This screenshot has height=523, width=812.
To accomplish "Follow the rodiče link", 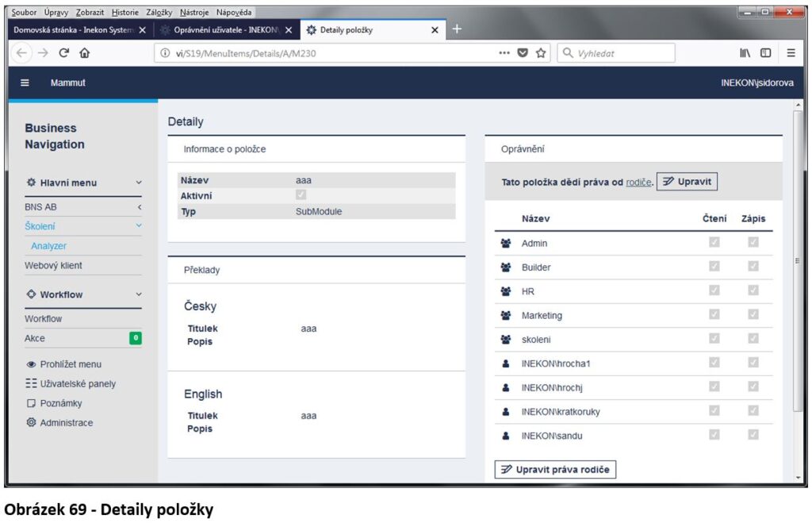I will pyautogui.click(x=638, y=183).
